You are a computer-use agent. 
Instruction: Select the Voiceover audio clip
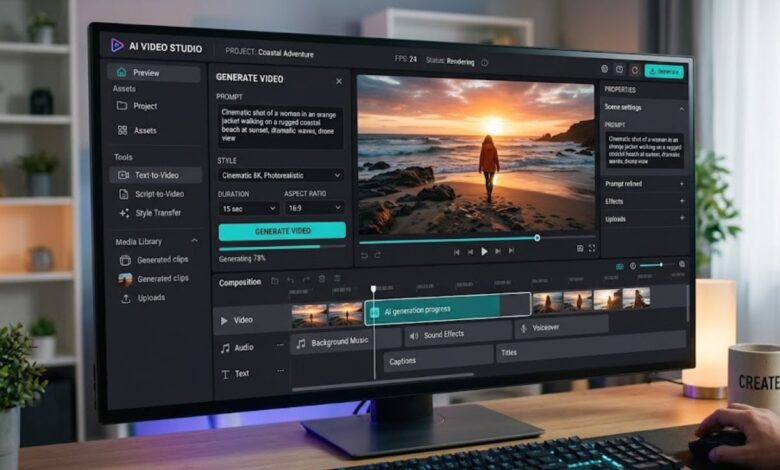(x=562, y=327)
